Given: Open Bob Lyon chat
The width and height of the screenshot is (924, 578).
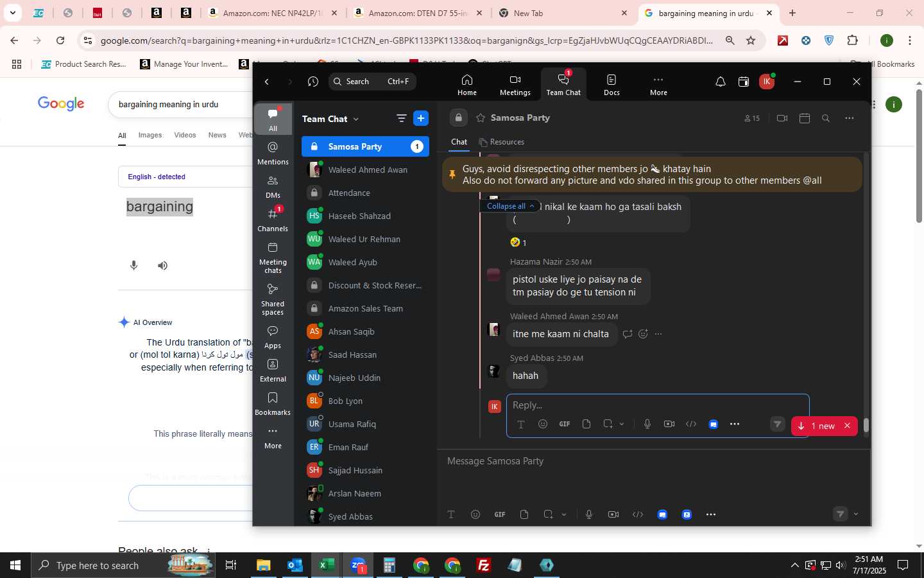Looking at the screenshot, I should tap(365, 401).
